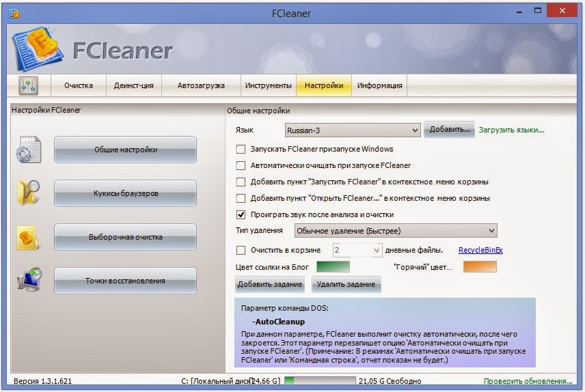The height and width of the screenshot is (392, 585).
Task: Click the gear document icon beside Общие настройки
Action: [29, 150]
